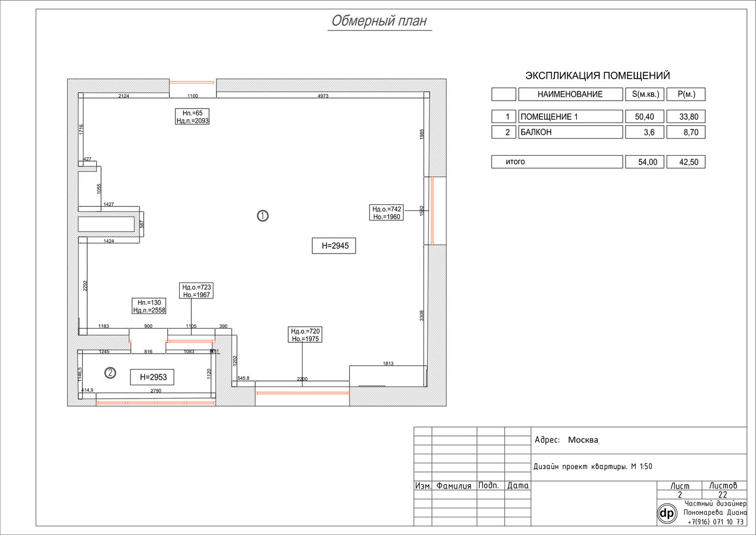The width and height of the screenshot is (756, 535).
Task: Click the Нд.о.=723 window annotation
Action: click(196, 291)
